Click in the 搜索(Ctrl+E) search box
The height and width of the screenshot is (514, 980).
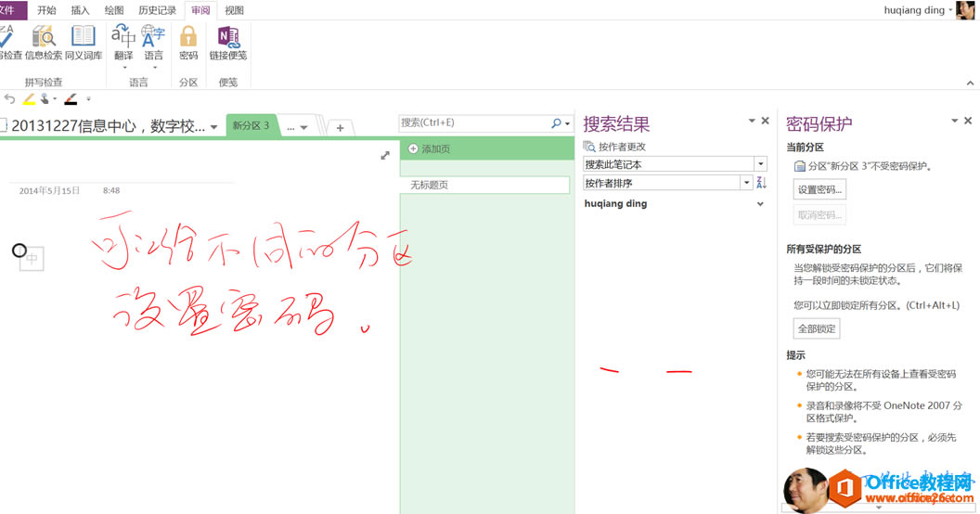tap(473, 123)
